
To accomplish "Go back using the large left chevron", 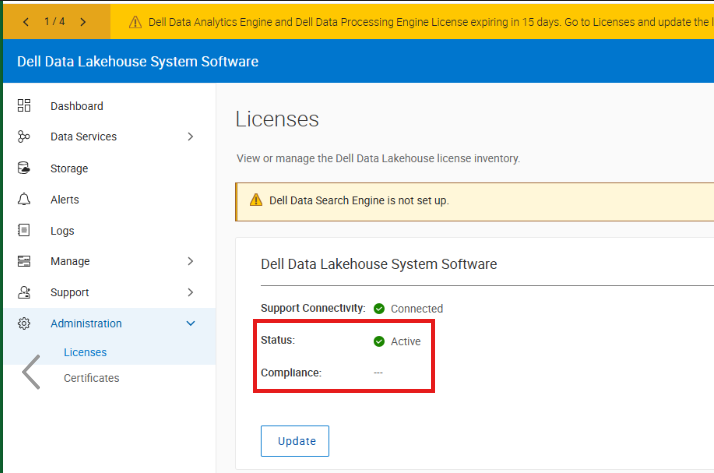I will pyautogui.click(x=31, y=372).
